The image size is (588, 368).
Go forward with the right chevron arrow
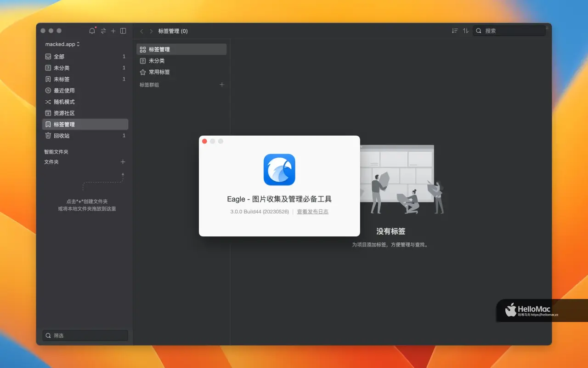coord(151,31)
